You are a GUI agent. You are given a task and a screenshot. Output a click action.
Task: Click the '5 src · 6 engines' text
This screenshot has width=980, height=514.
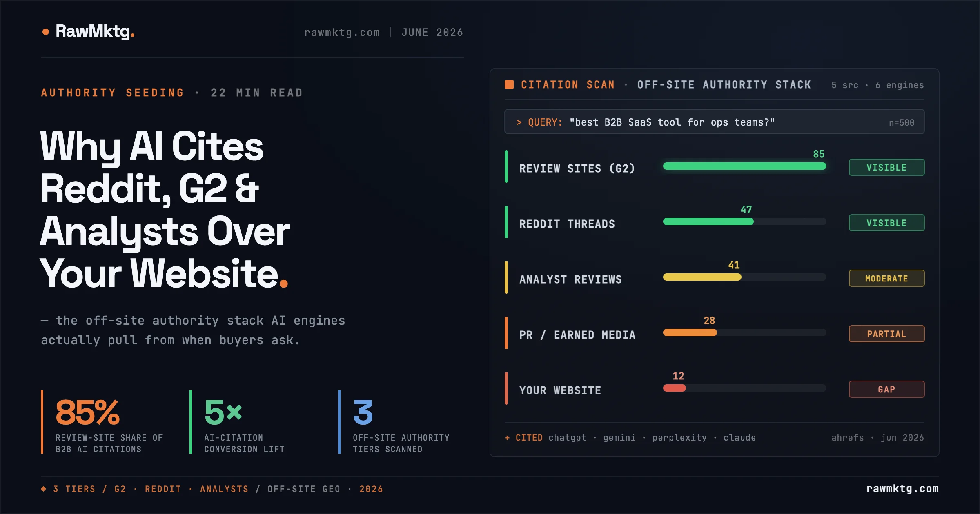878,85
